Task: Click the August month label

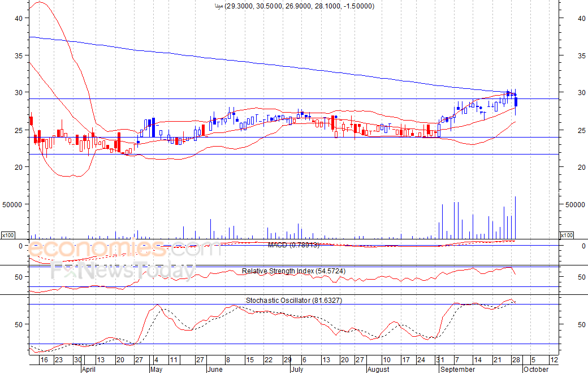Action: pyautogui.click(x=378, y=369)
